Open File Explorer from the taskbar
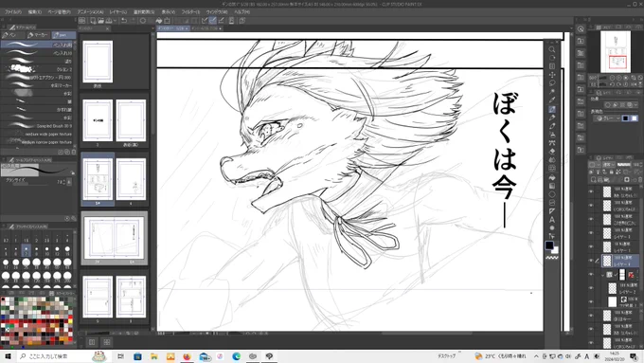The image size is (644, 363). pos(154,356)
